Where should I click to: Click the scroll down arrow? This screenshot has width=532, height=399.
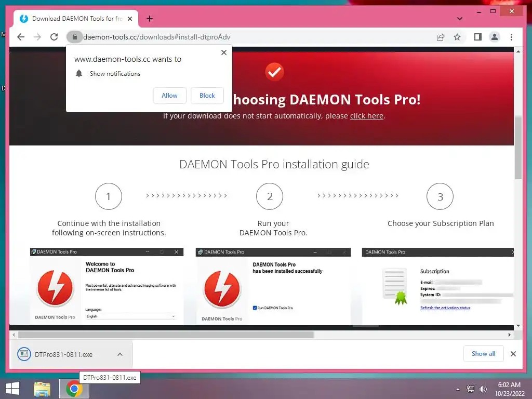[518, 326]
